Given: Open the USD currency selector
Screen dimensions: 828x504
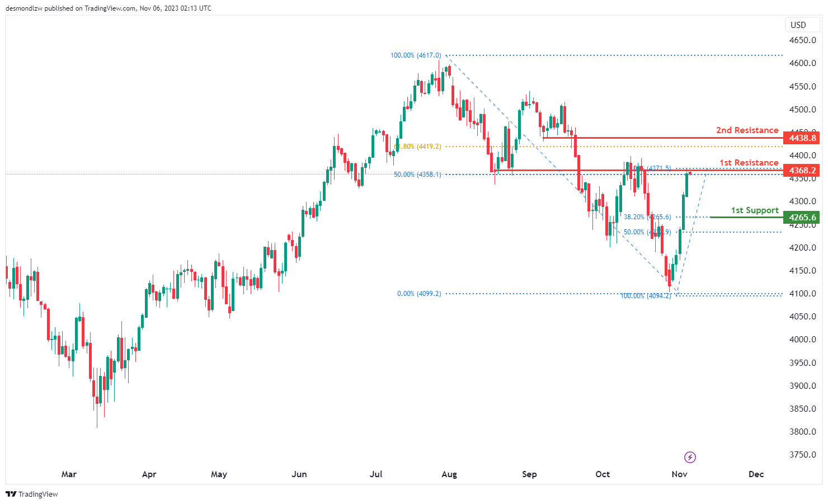Looking at the screenshot, I should [x=798, y=25].
